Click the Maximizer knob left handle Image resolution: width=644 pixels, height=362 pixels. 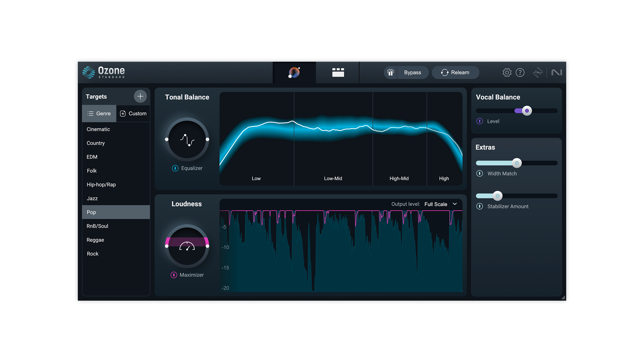click(x=167, y=246)
